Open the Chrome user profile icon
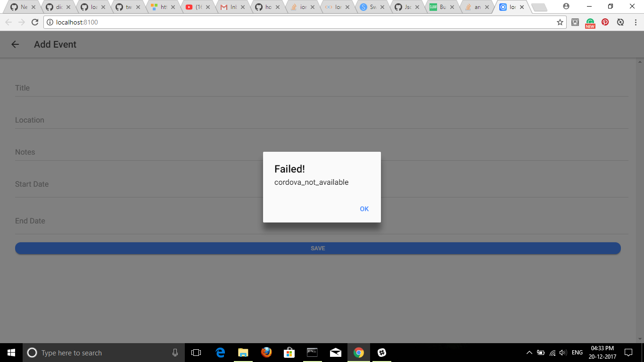Image resolution: width=644 pixels, height=362 pixels. coord(566,7)
